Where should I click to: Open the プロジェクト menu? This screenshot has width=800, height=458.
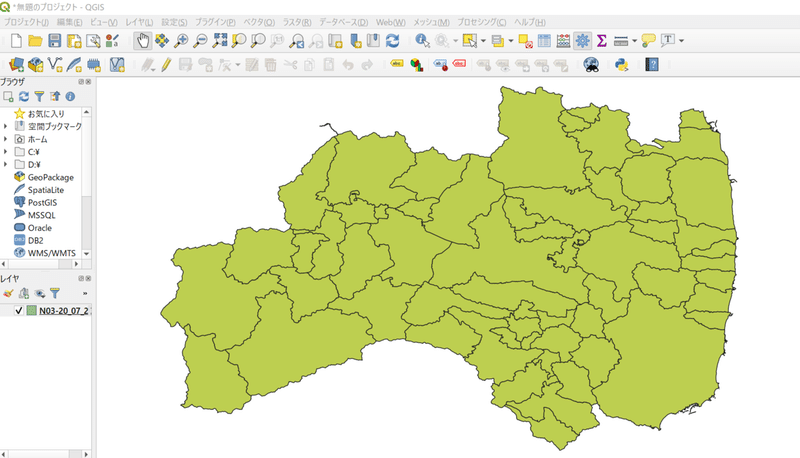[26, 22]
